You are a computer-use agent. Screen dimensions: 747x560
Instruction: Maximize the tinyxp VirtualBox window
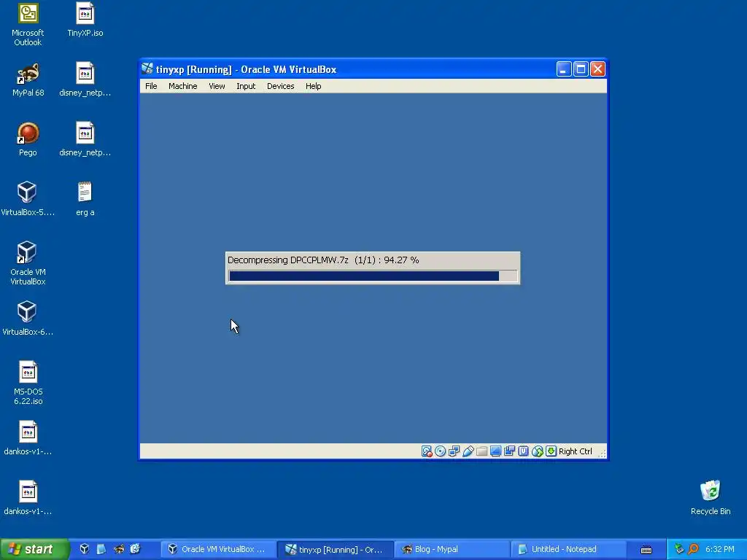(581, 69)
